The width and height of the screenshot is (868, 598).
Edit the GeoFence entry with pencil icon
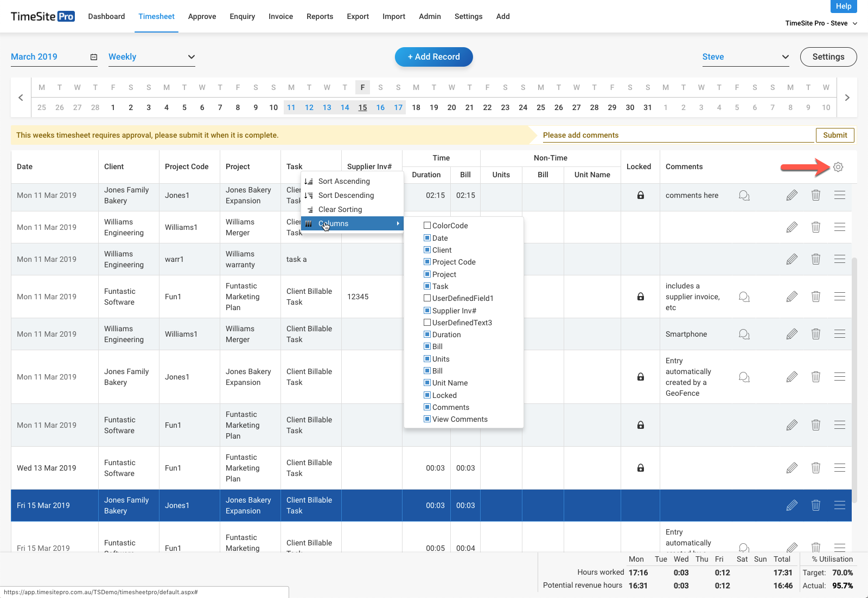click(x=792, y=377)
